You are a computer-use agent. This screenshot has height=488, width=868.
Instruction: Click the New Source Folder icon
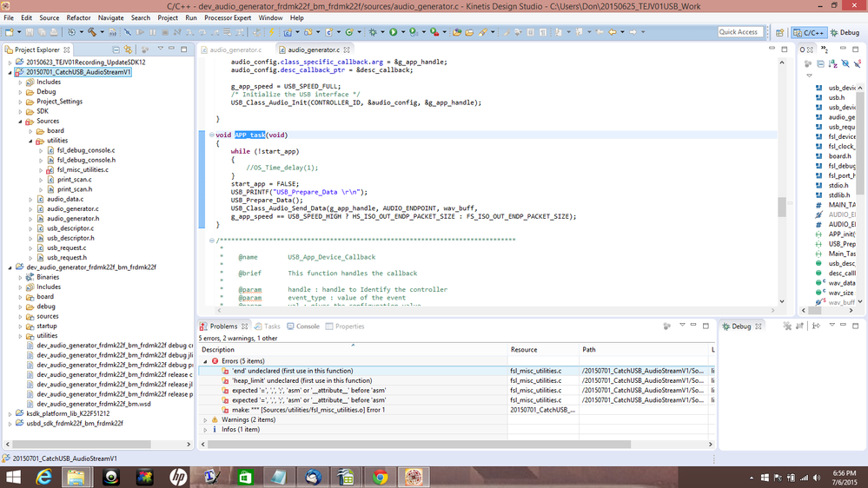(308, 32)
